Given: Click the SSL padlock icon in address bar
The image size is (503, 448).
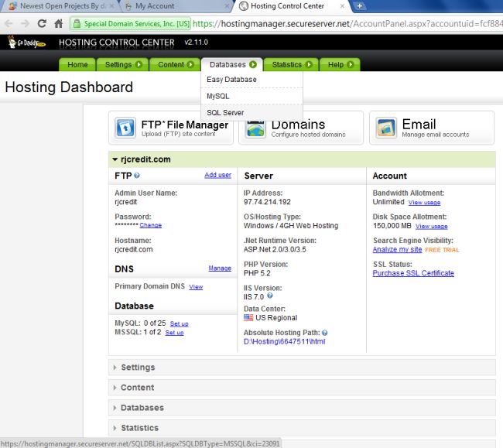Looking at the screenshot, I should click(x=77, y=23).
